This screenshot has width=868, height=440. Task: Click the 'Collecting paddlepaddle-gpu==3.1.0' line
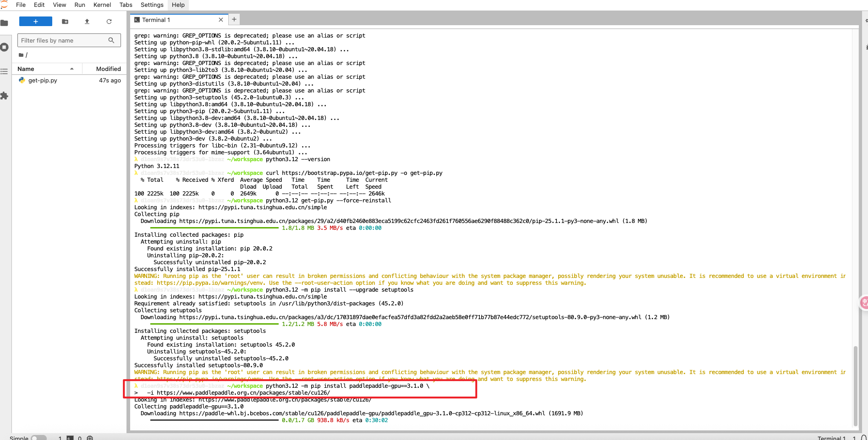(189, 407)
